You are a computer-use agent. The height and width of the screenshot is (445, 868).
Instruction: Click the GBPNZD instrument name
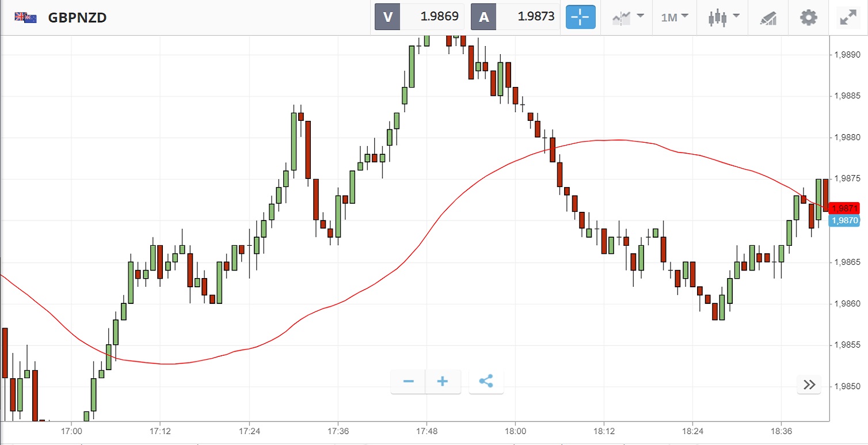click(77, 17)
